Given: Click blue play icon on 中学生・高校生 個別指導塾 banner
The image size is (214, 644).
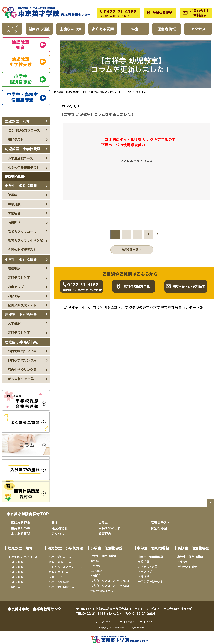Looking at the screenshot, I should click(43, 98).
